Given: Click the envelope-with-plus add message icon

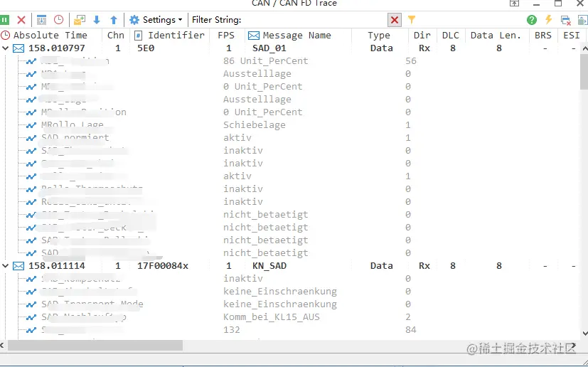Looking at the screenshot, I should pos(80,20).
